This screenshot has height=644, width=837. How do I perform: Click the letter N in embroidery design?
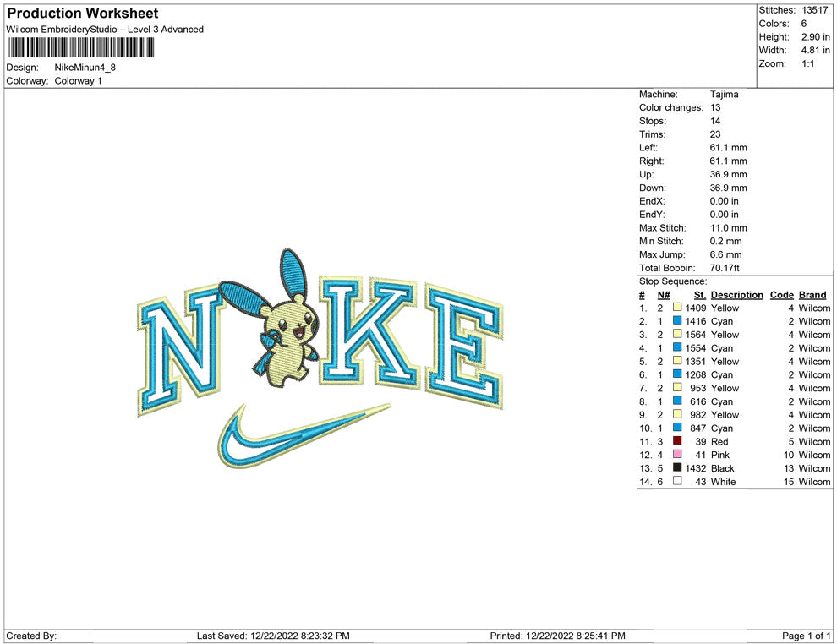click(178, 350)
